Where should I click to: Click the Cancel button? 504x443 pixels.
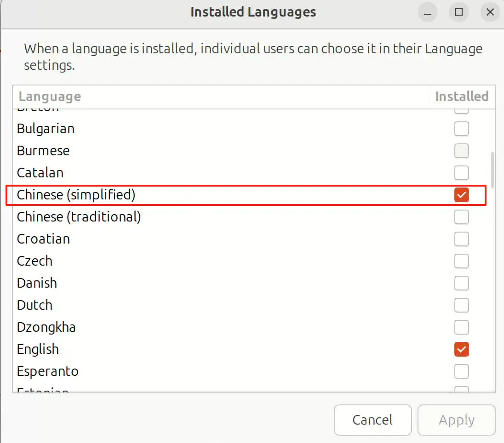372,420
